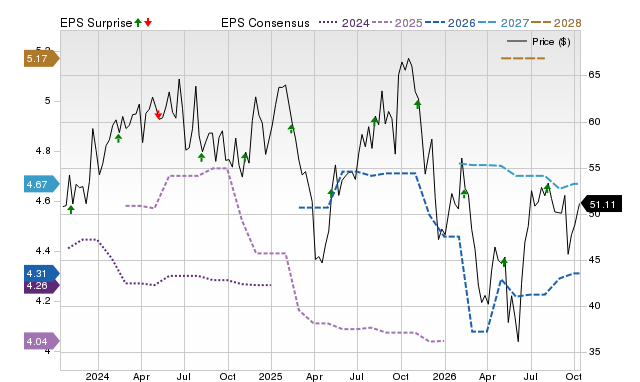Toggle the 2024 consensus legend entry
Viewport: 640px width, 382px height.
[344, 23]
